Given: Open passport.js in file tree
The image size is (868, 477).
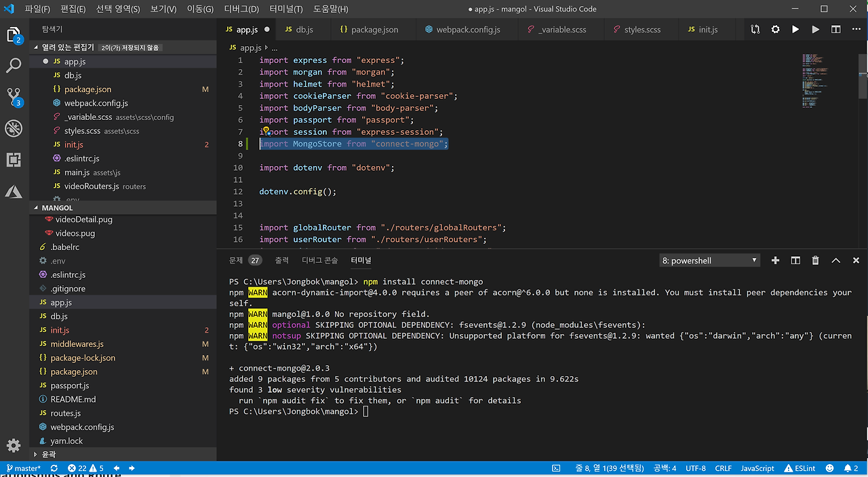Looking at the screenshot, I should tap(123, 386).
